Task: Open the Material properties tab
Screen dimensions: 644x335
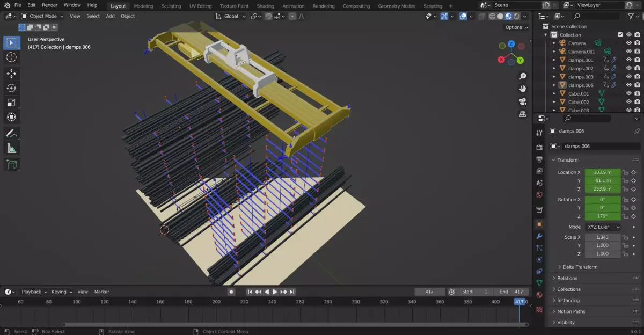Action: tap(539, 295)
